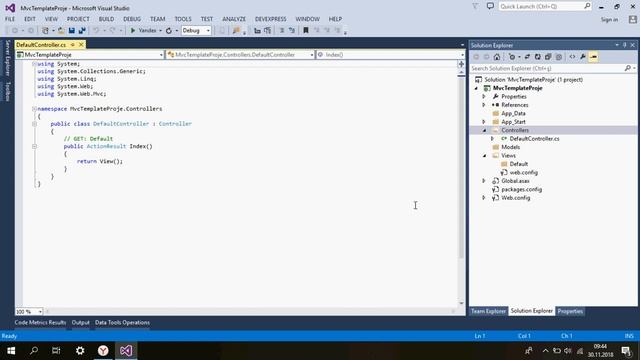Open the feedback speech bubble icon
Screen dimensions: 640x360
click(x=490, y=6)
